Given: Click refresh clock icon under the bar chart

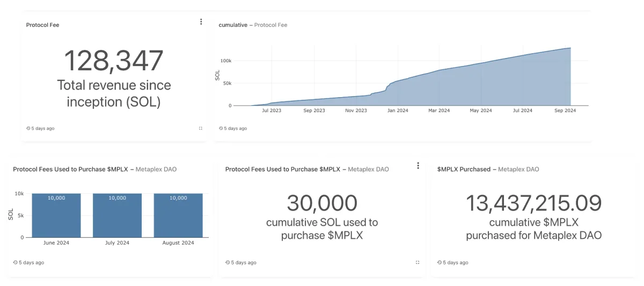Looking at the screenshot, I should coord(15,263).
